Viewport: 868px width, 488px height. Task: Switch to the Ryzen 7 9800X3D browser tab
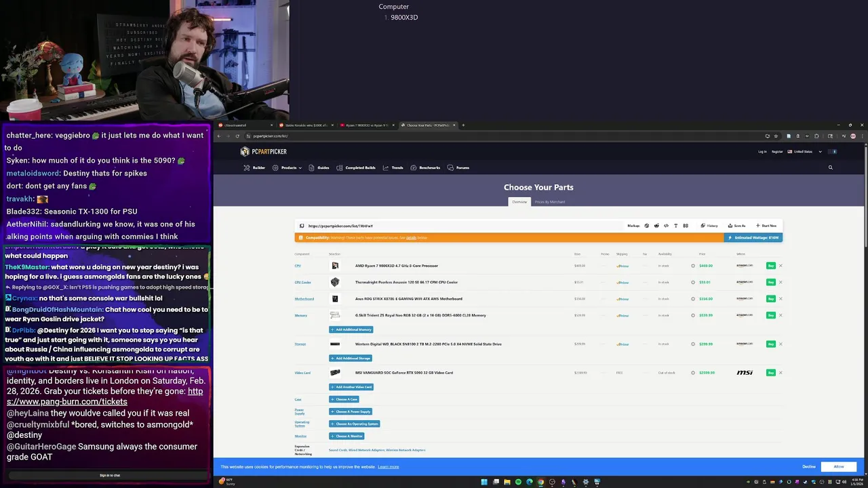[x=366, y=125]
